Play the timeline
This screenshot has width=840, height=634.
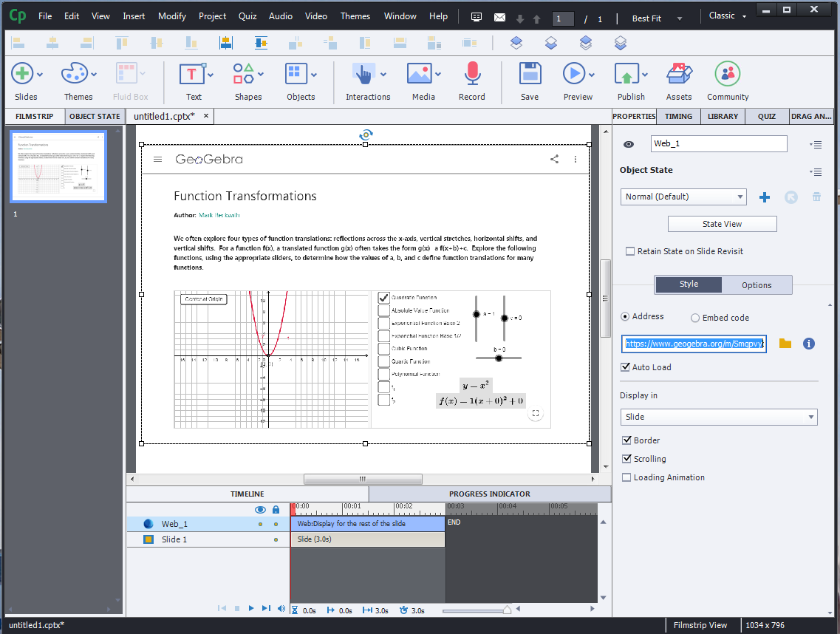pos(250,608)
